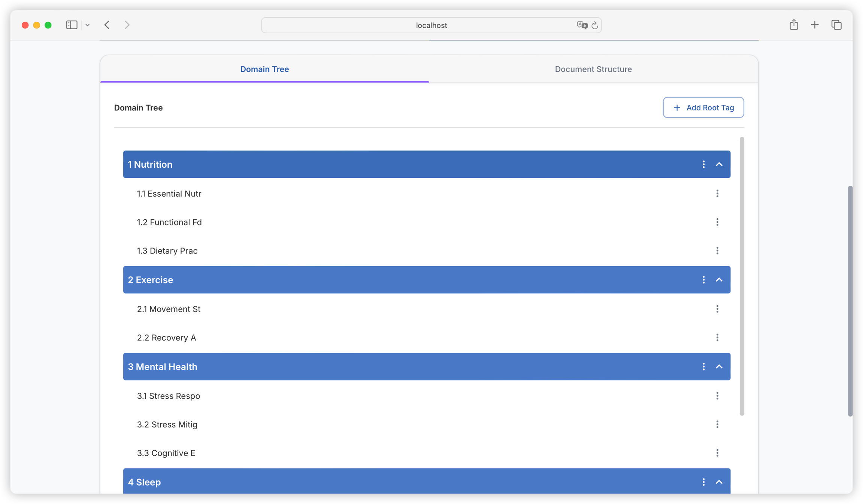Viewport: 863px width, 504px height.
Task: Collapse the 4 Sleep section
Action: [x=719, y=482]
